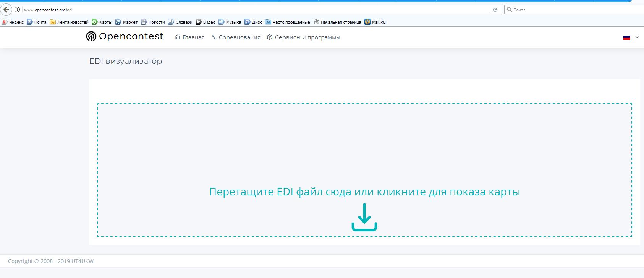Viewport: 644px width, 278px height.
Task: Go to the Главная page
Action: (189, 37)
